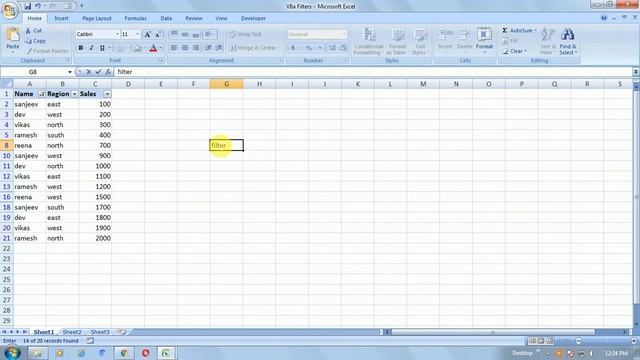The height and width of the screenshot is (360, 640).
Task: Decrease font size with Shrink Font
Action: pos(158,34)
